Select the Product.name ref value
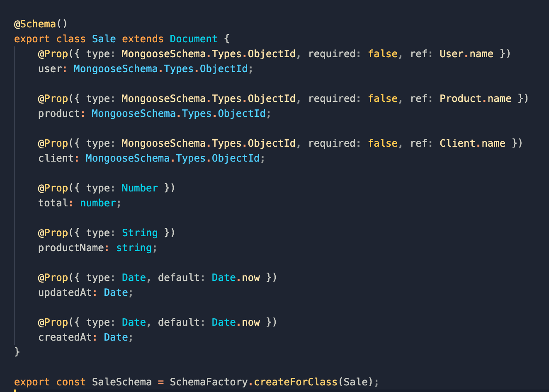 point(475,98)
